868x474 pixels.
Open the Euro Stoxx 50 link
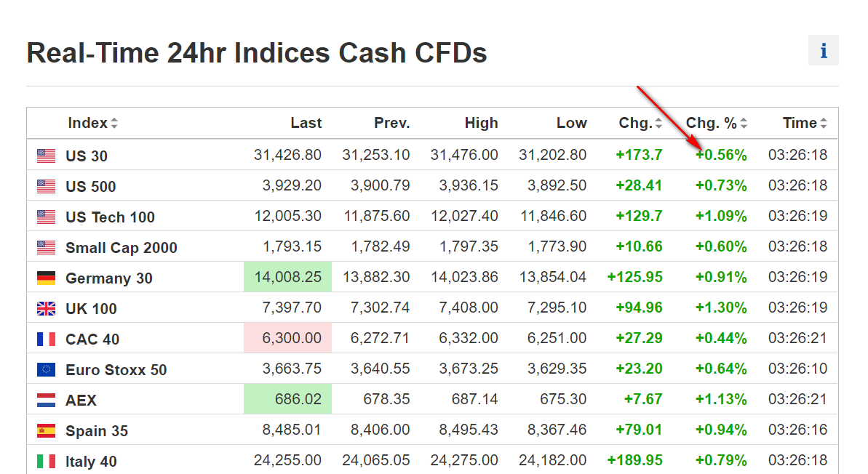[116, 369]
